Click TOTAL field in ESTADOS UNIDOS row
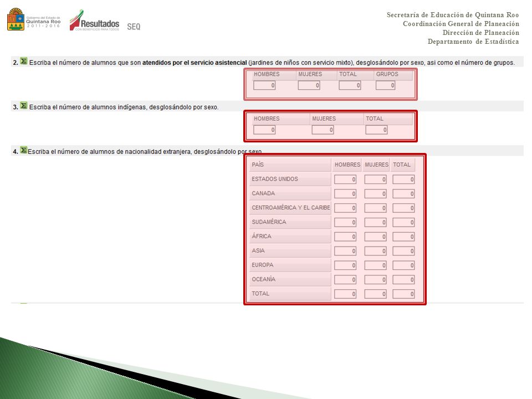The width and height of the screenshot is (532, 399). (403, 180)
